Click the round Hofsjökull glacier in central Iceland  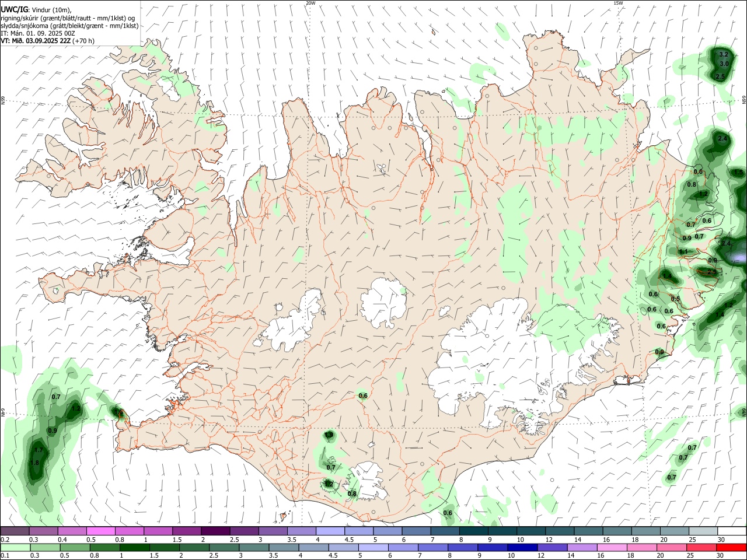click(x=383, y=303)
